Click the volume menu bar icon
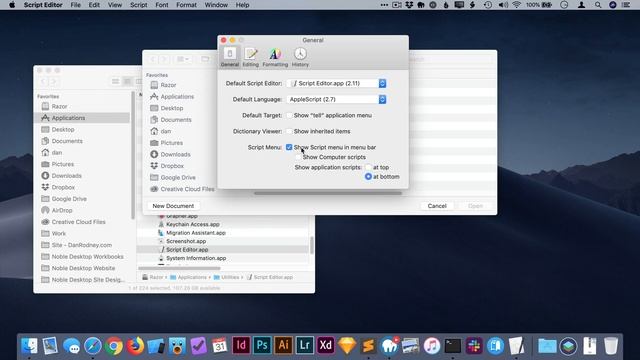The width and height of the screenshot is (640, 360). [x=503, y=5]
